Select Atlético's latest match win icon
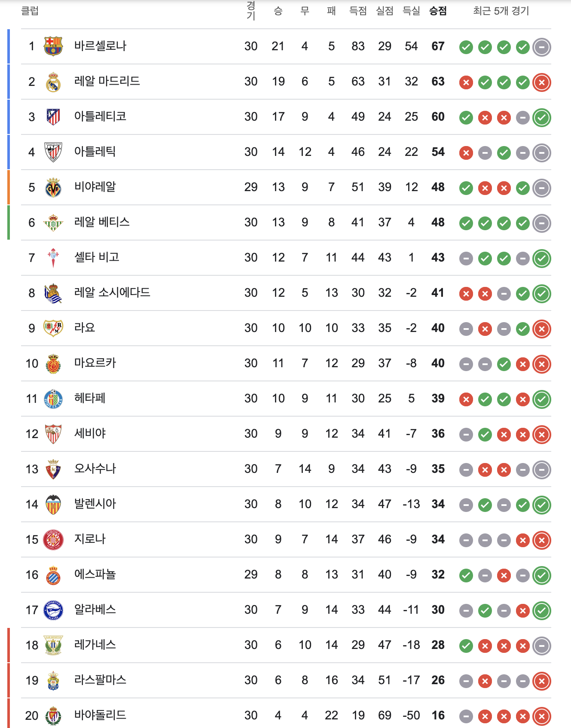 point(542,117)
